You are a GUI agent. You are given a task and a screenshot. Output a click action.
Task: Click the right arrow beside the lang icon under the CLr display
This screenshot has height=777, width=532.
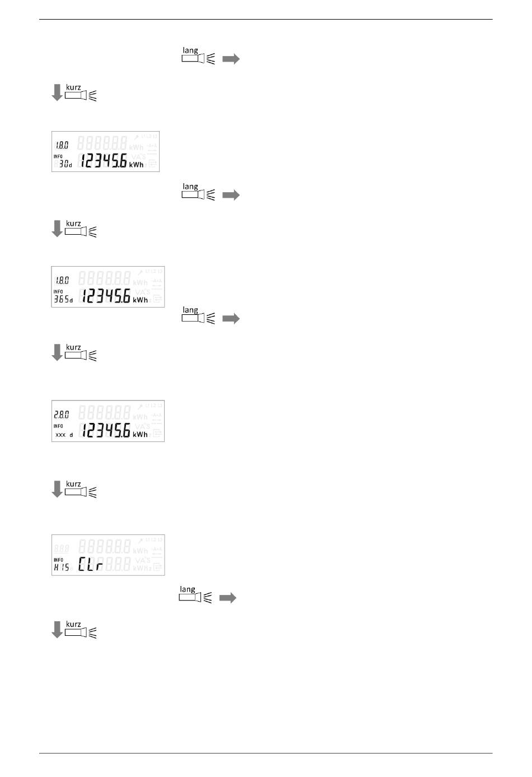pyautogui.click(x=228, y=598)
